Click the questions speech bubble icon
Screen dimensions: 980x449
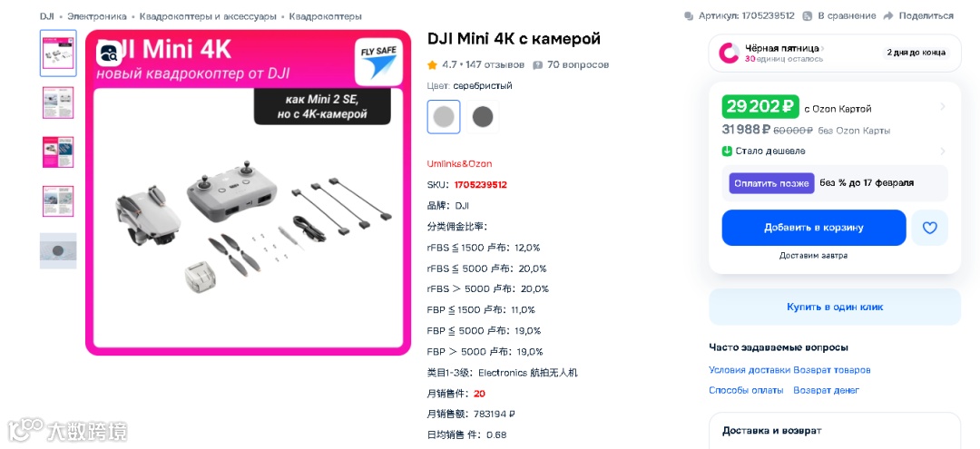click(x=537, y=65)
